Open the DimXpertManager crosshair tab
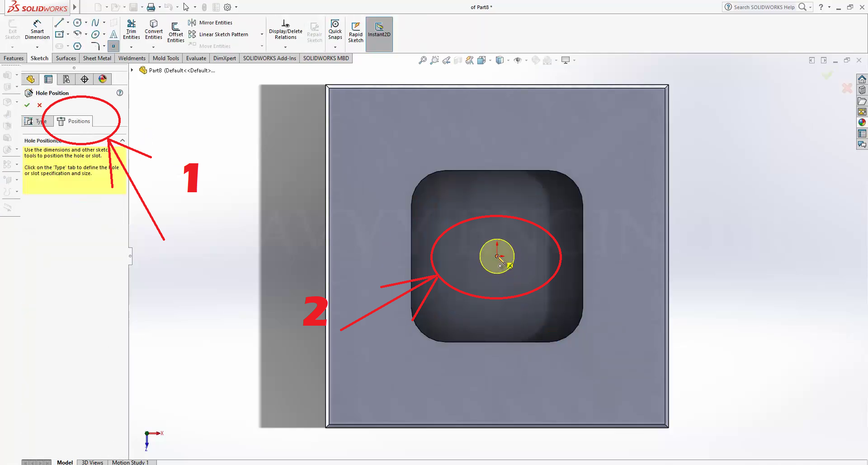868x465 pixels. (85, 80)
